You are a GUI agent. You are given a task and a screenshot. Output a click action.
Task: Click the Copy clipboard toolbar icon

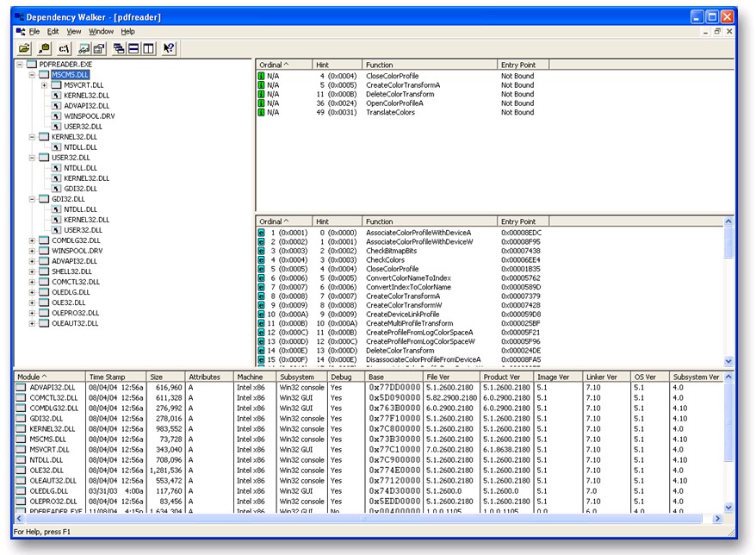click(x=44, y=48)
